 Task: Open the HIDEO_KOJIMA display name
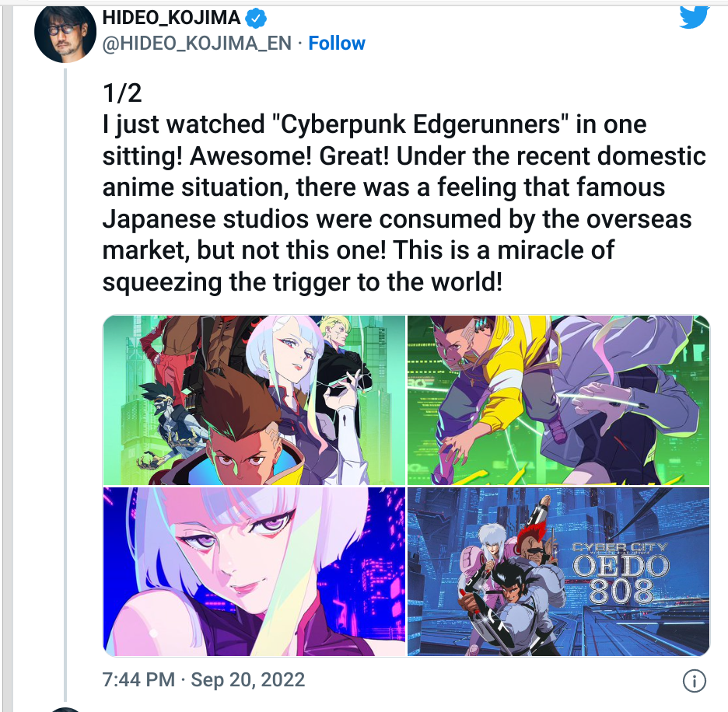pyautogui.click(x=171, y=18)
